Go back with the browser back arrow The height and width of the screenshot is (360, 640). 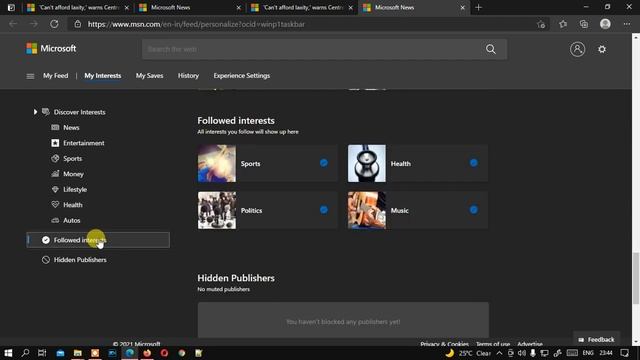pos(13,24)
